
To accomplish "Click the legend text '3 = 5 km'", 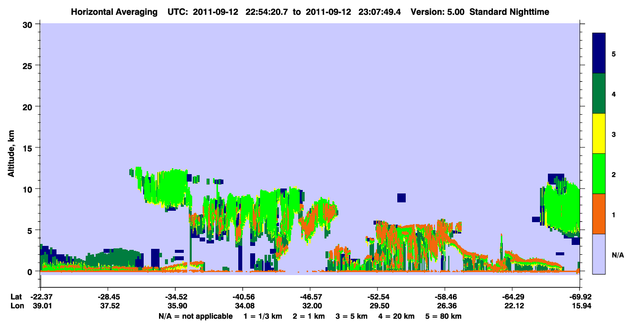I will tap(352, 316).
